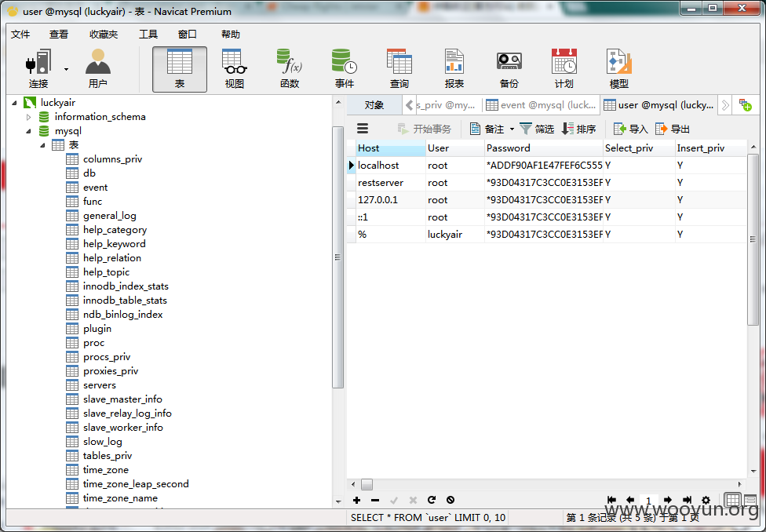Open the 查看 menu
The width and height of the screenshot is (766, 532).
(x=59, y=35)
